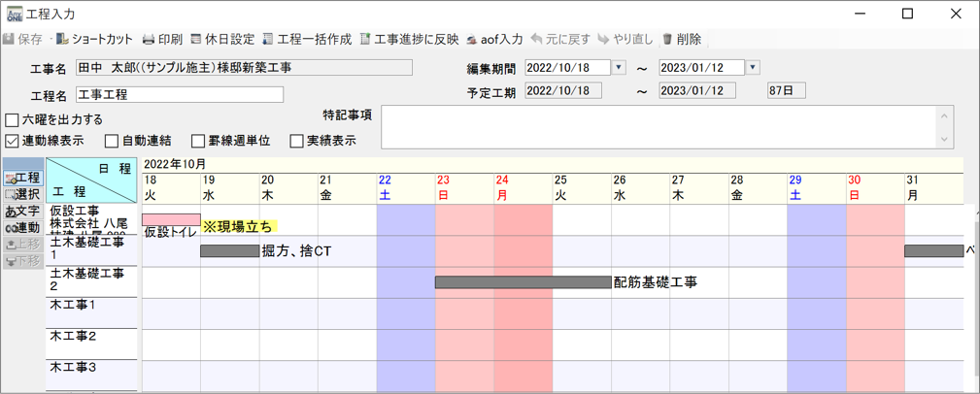Click the 下移 move down button
This screenshot has height=394, width=980.
click(22, 260)
